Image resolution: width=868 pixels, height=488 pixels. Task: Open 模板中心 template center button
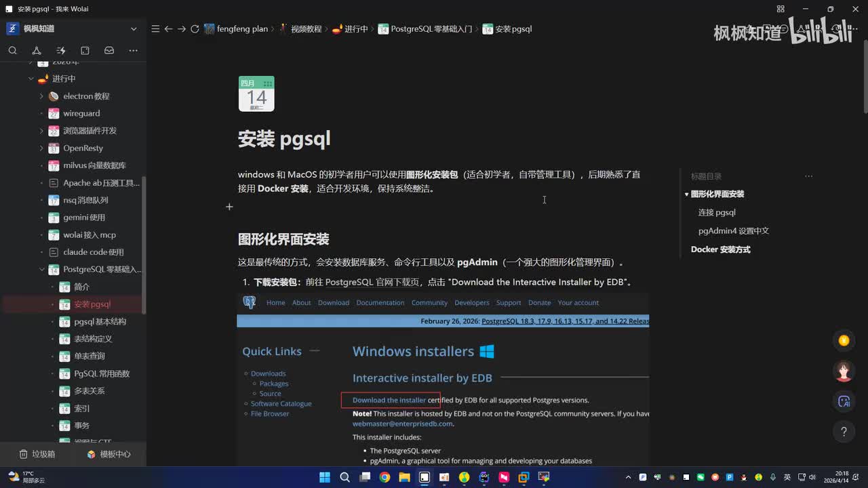(x=108, y=454)
